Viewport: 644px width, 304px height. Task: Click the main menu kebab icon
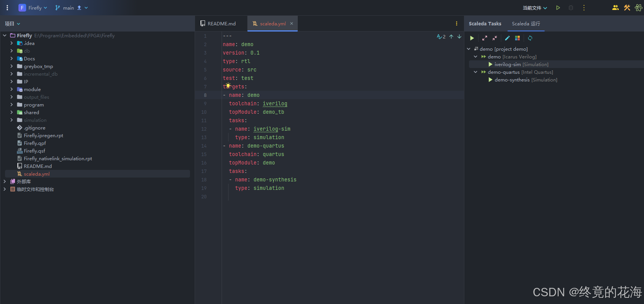pos(7,8)
